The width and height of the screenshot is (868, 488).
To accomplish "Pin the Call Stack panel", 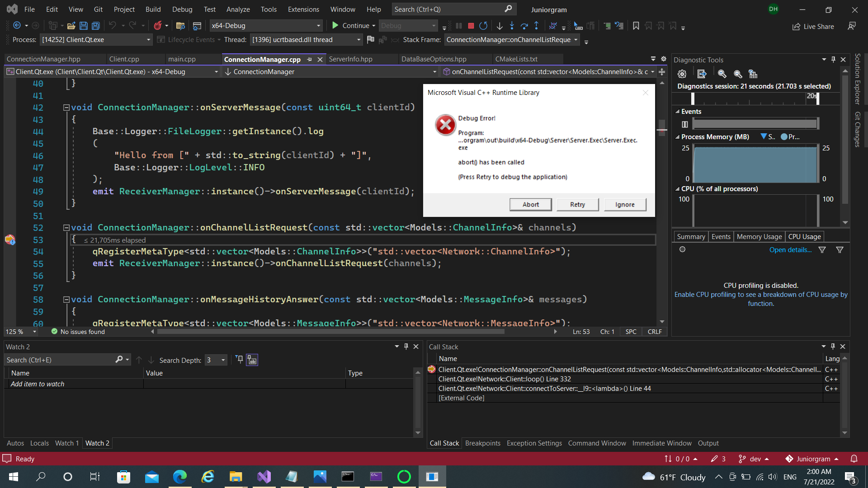I will [x=832, y=346].
